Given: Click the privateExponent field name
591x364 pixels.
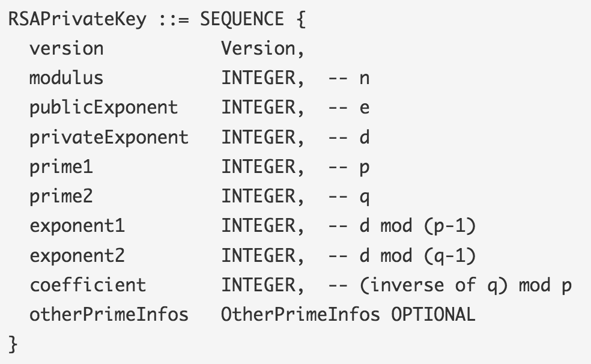Looking at the screenshot, I should point(109,138).
